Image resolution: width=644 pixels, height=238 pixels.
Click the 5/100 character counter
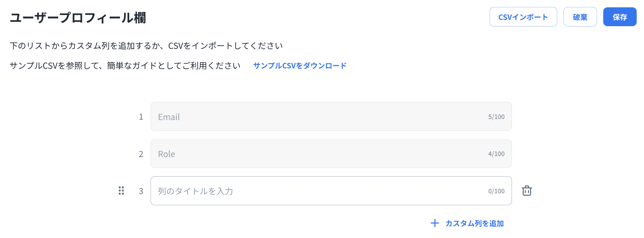(496, 117)
